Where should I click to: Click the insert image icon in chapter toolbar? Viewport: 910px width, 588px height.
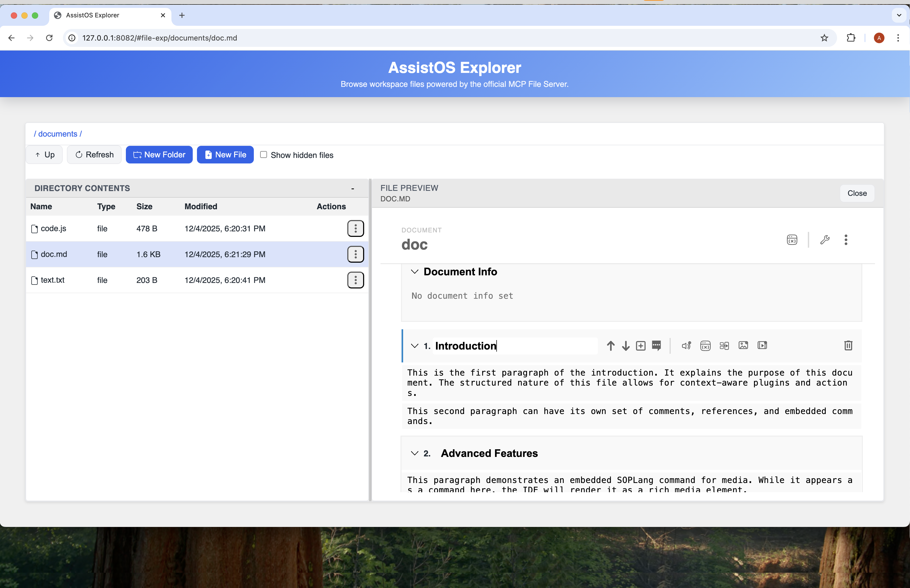click(x=743, y=346)
